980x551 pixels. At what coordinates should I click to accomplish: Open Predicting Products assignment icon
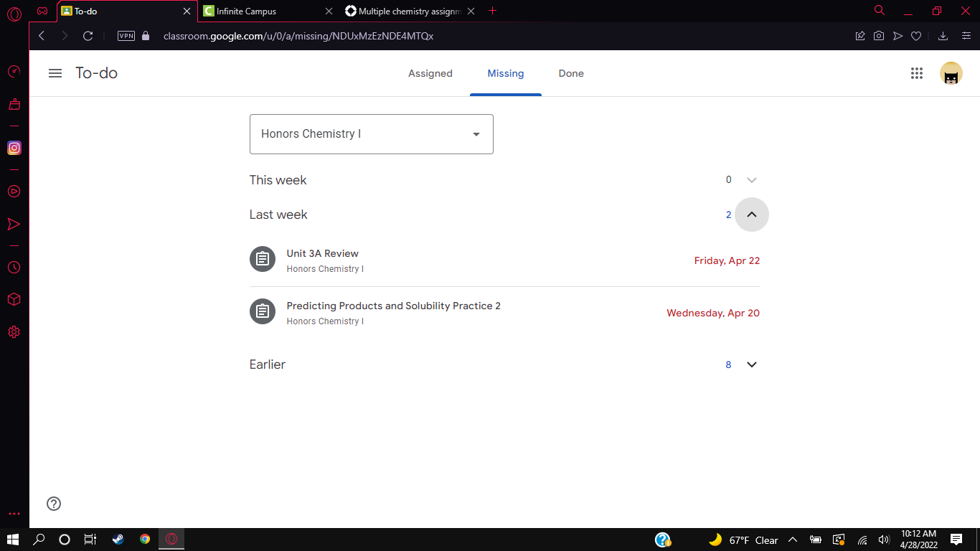[x=263, y=311]
